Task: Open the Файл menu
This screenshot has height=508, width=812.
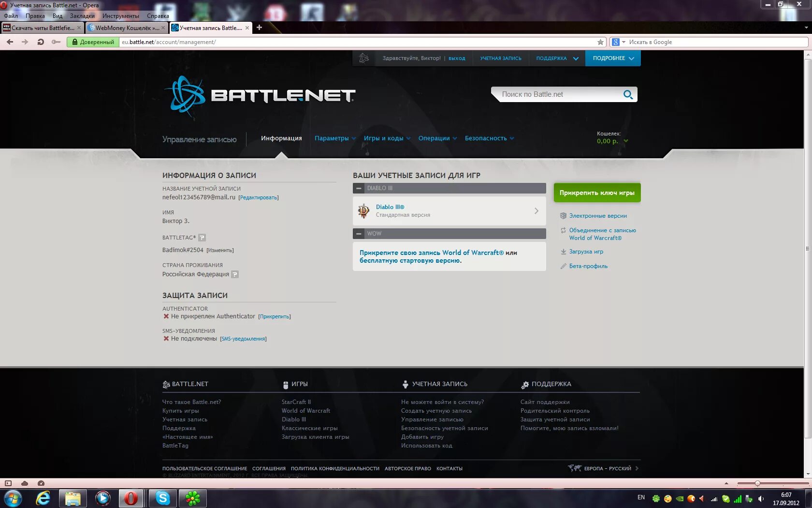Action: click(x=11, y=16)
